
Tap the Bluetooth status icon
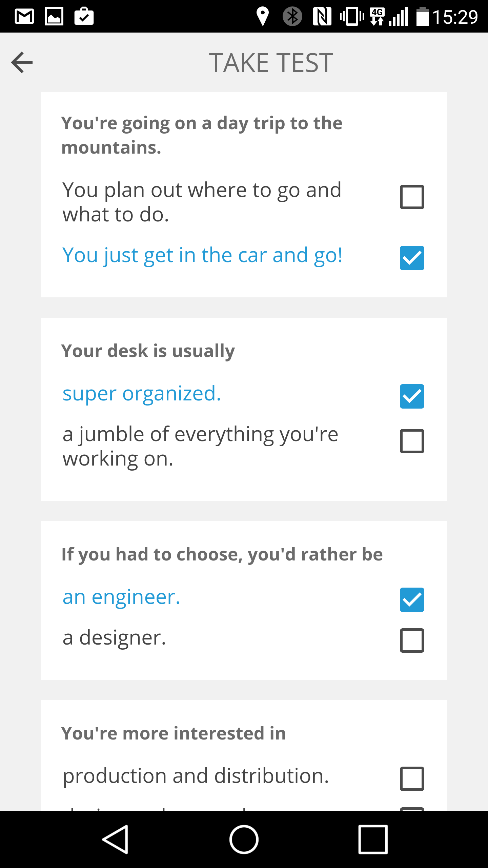click(x=292, y=16)
